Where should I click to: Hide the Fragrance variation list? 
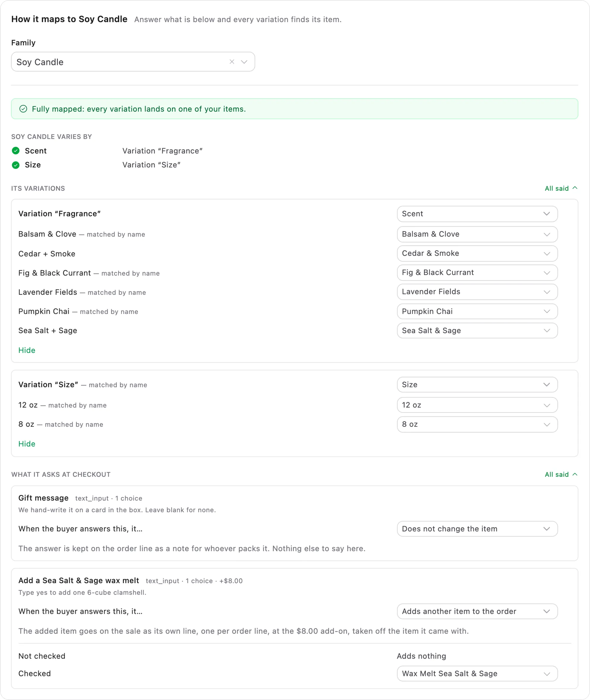(x=27, y=350)
